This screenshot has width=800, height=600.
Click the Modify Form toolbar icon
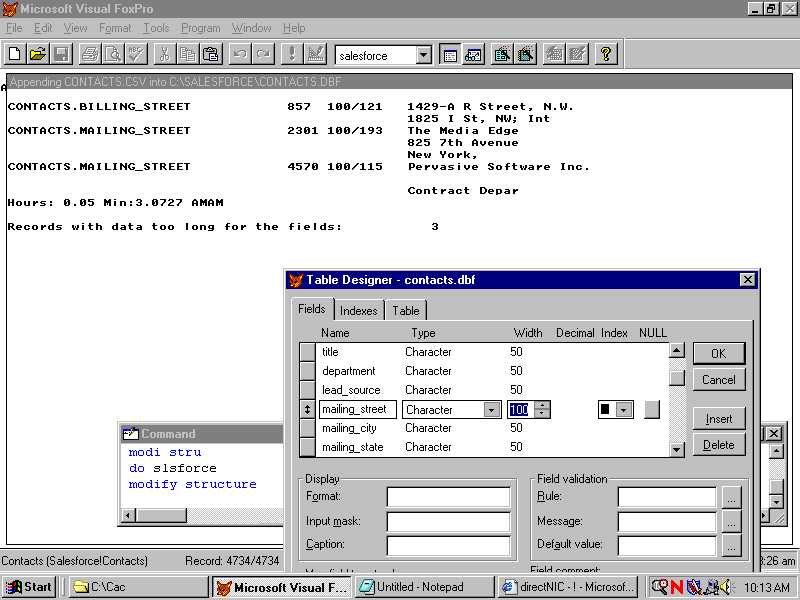[316, 54]
